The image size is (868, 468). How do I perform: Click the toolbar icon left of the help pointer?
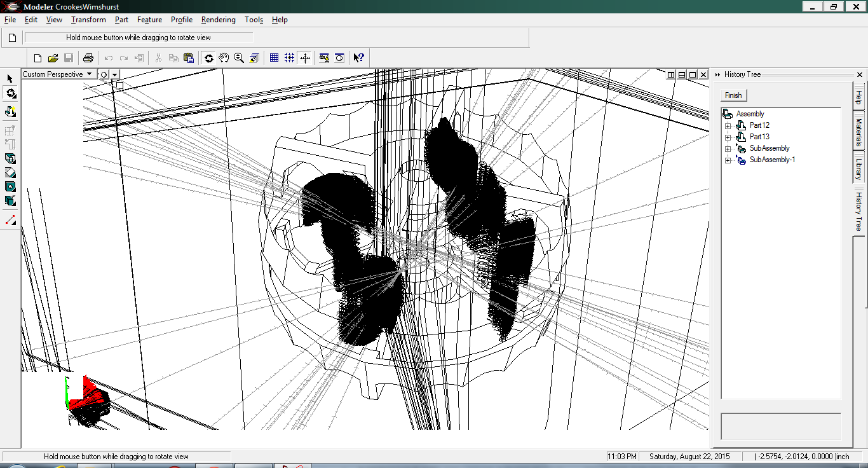click(340, 58)
